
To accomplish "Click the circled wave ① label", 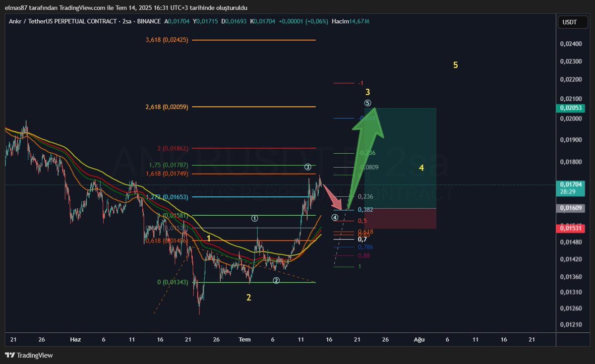I will 254,217.
